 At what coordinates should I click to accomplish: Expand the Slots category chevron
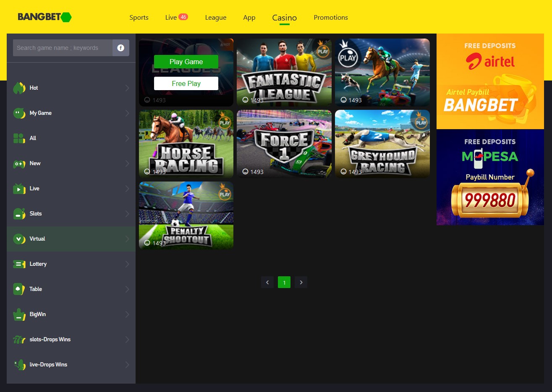(127, 214)
